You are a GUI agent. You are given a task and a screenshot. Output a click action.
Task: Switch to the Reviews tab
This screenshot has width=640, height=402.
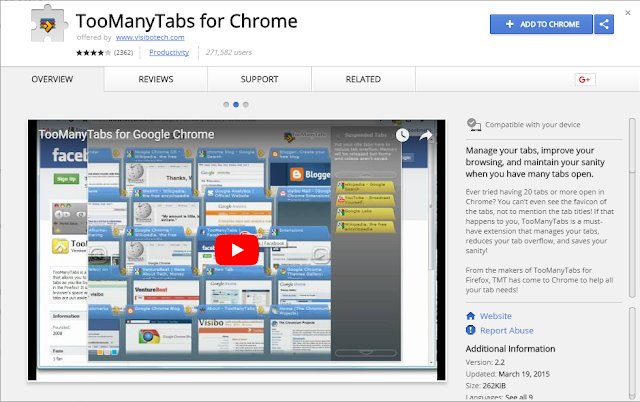pos(156,79)
